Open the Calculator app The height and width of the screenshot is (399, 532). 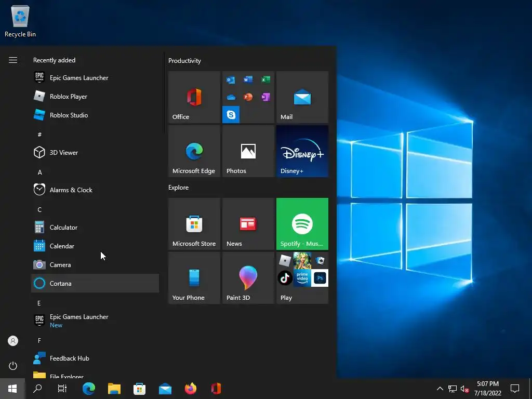tap(95, 228)
